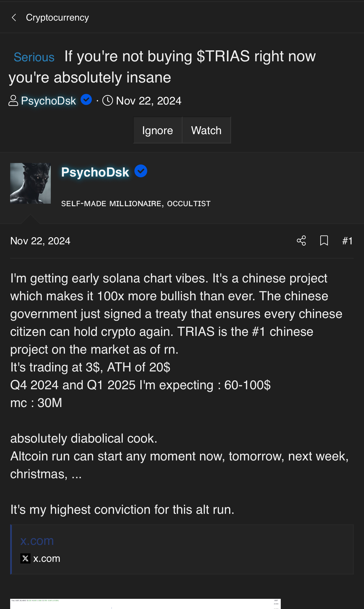Tap the back arrow icon

[14, 18]
